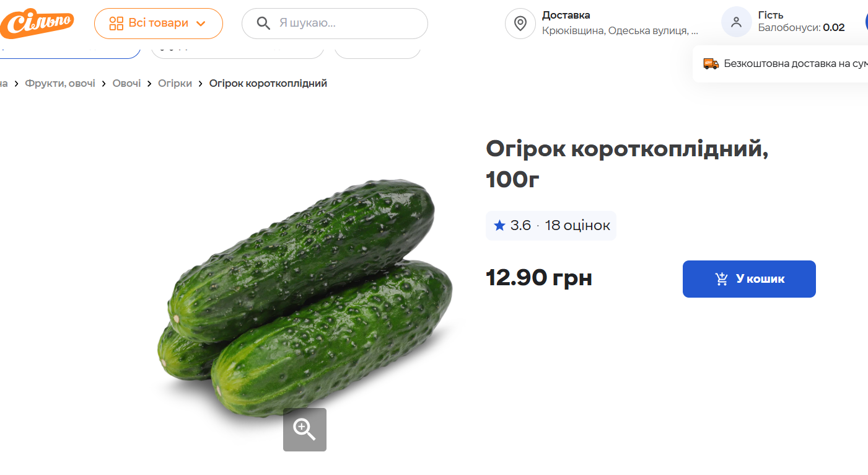This screenshot has height=475, width=868.
Task: Click the cart icon on У кошик button
Action: click(721, 279)
